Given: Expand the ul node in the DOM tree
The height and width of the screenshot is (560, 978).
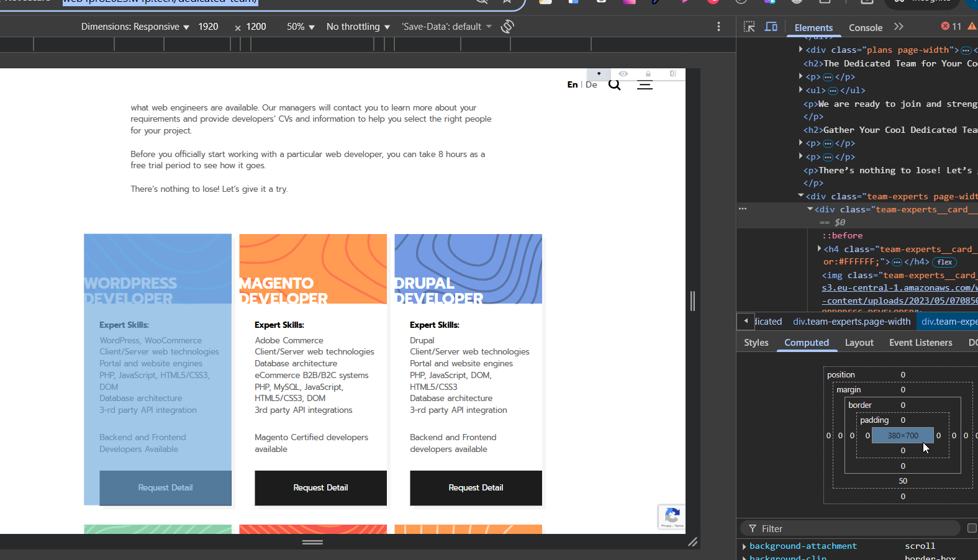Looking at the screenshot, I should 801,90.
